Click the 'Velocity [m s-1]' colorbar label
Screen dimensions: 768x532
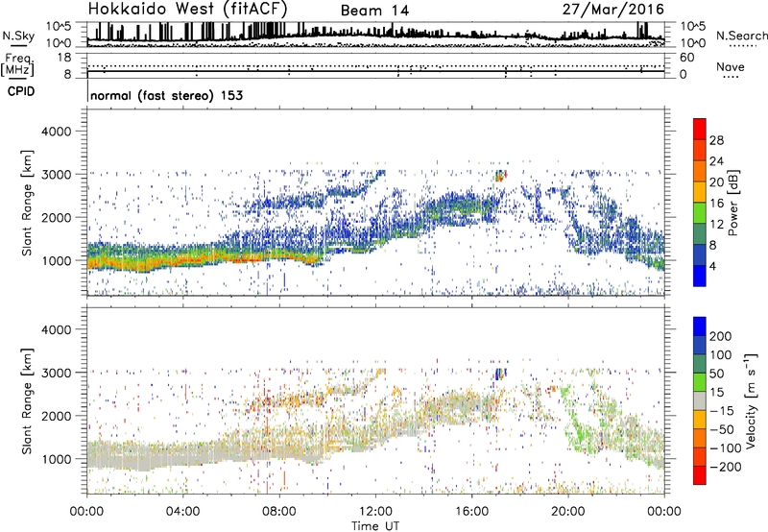[750, 400]
